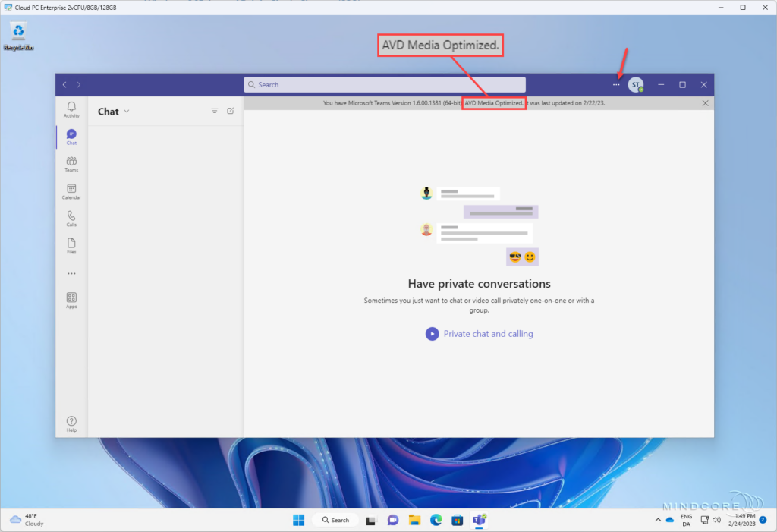Image resolution: width=777 pixels, height=532 pixels.
Task: Show hidden icons in system tray
Action: tap(658, 520)
